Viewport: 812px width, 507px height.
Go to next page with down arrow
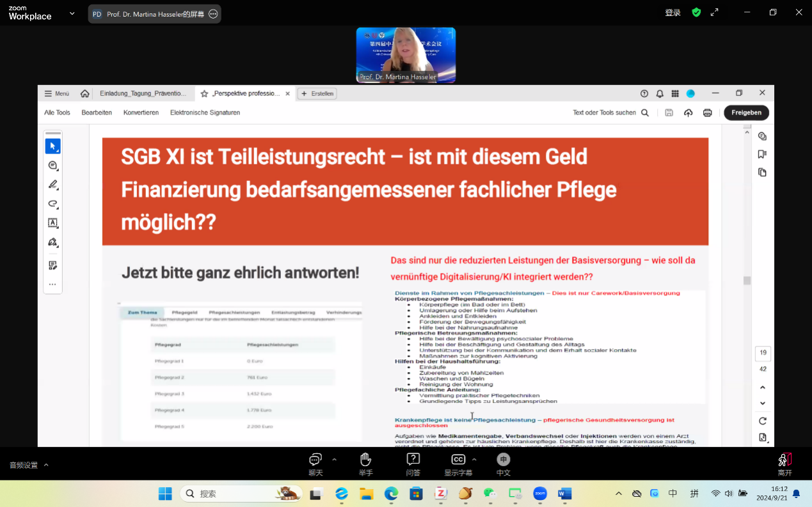click(x=762, y=403)
